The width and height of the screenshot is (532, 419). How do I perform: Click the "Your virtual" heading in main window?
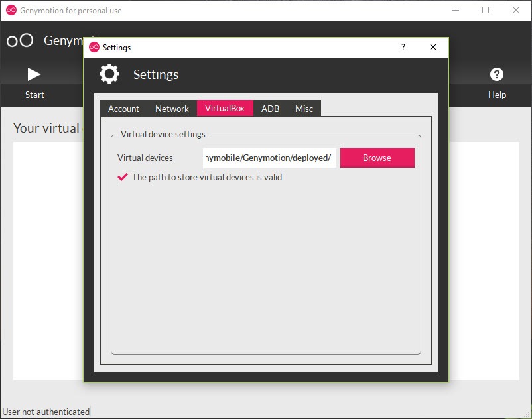46,128
